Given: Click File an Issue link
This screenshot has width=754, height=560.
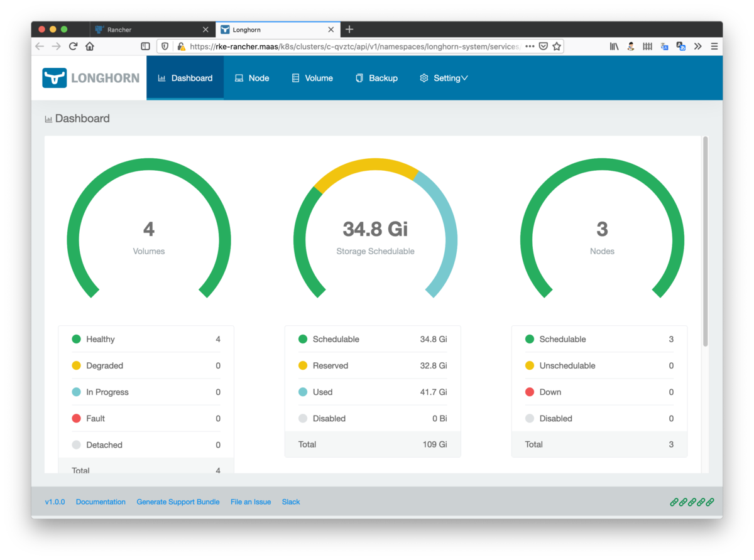Looking at the screenshot, I should [x=251, y=502].
